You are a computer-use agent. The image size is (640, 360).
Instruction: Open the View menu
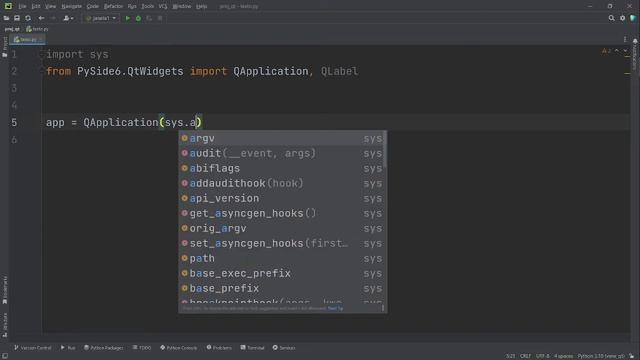[x=50, y=7]
